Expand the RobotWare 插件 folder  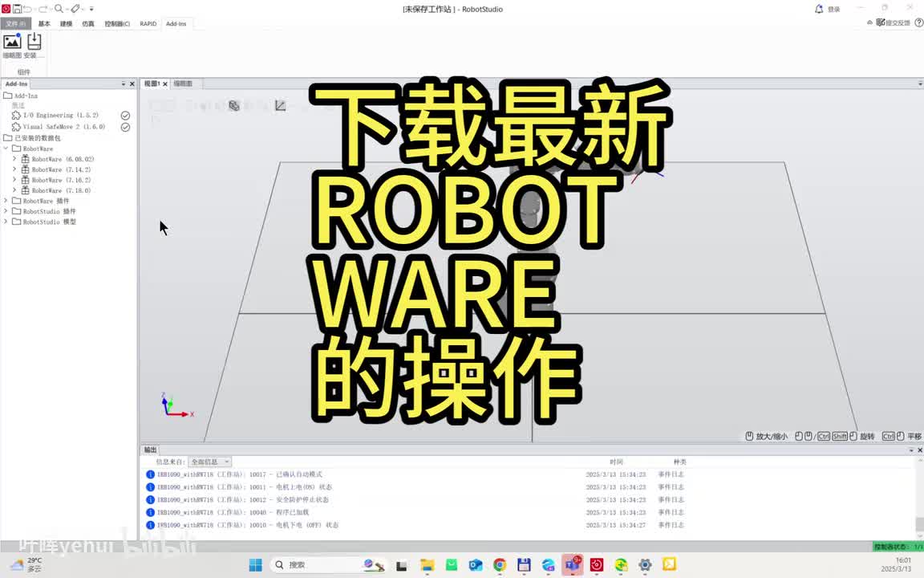point(6,201)
